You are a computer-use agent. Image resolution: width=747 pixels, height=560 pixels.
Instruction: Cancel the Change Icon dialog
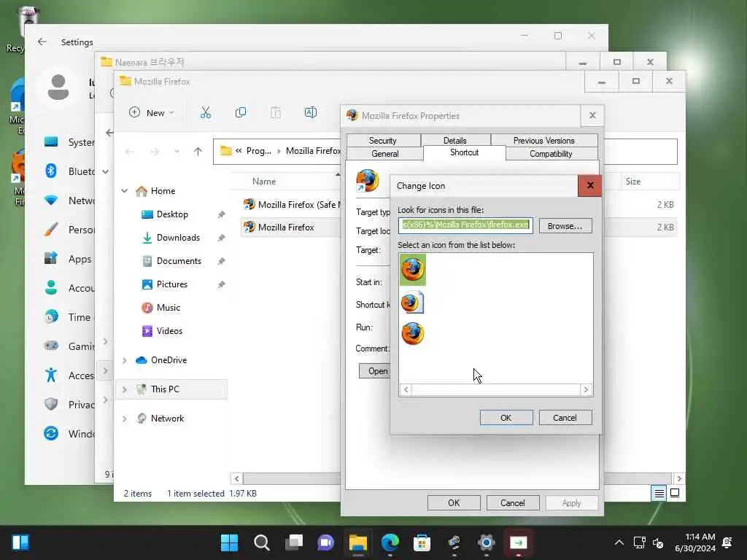click(x=565, y=418)
